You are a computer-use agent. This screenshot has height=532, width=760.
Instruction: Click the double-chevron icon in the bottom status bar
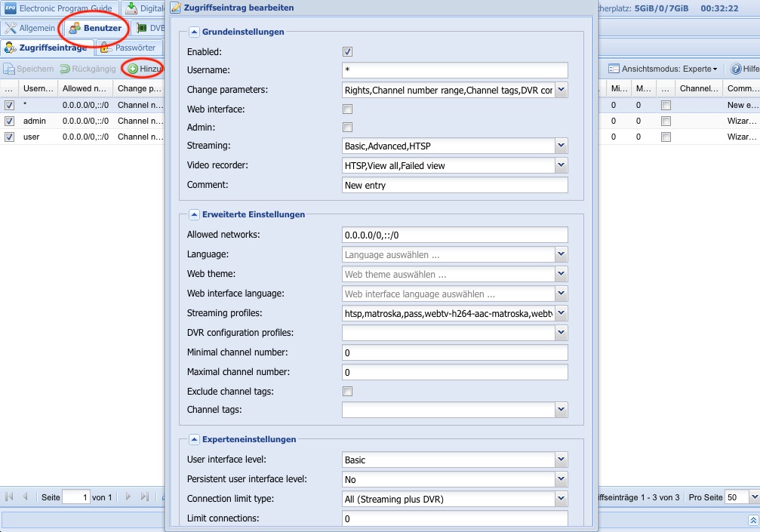coord(753,520)
